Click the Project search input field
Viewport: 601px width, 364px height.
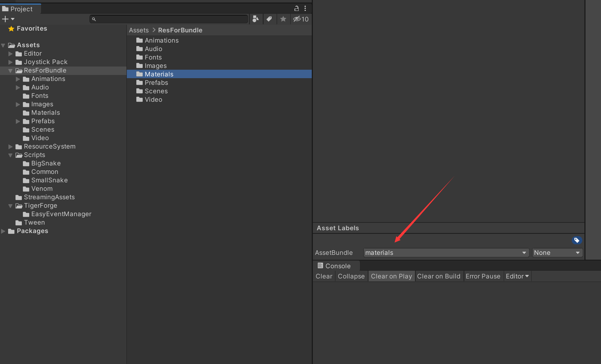click(x=169, y=19)
